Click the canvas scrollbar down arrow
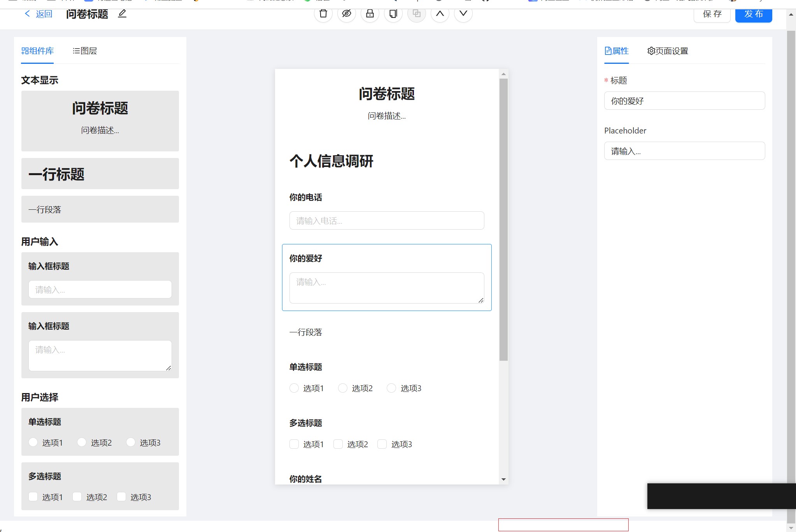The height and width of the screenshot is (532, 796). click(503, 479)
